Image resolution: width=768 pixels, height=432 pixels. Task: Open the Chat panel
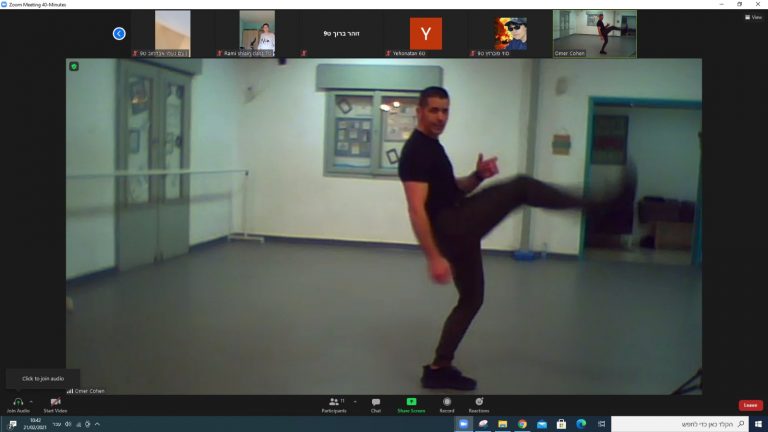[x=376, y=404]
